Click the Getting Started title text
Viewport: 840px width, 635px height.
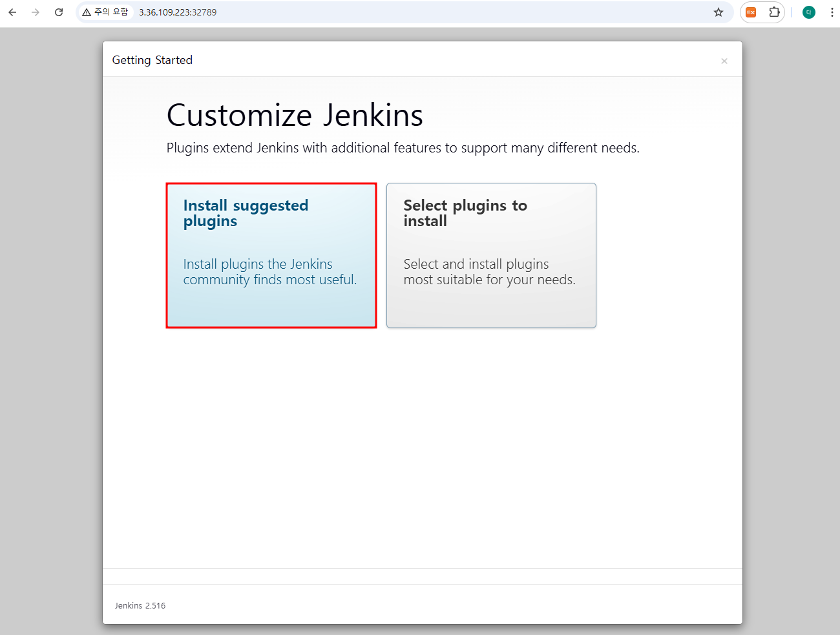pos(152,60)
